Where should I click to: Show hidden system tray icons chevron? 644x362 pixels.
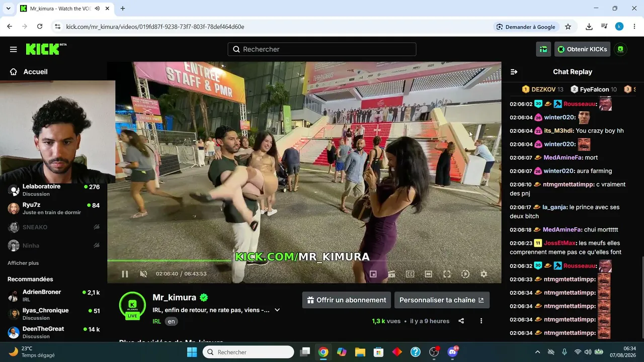[x=537, y=352]
